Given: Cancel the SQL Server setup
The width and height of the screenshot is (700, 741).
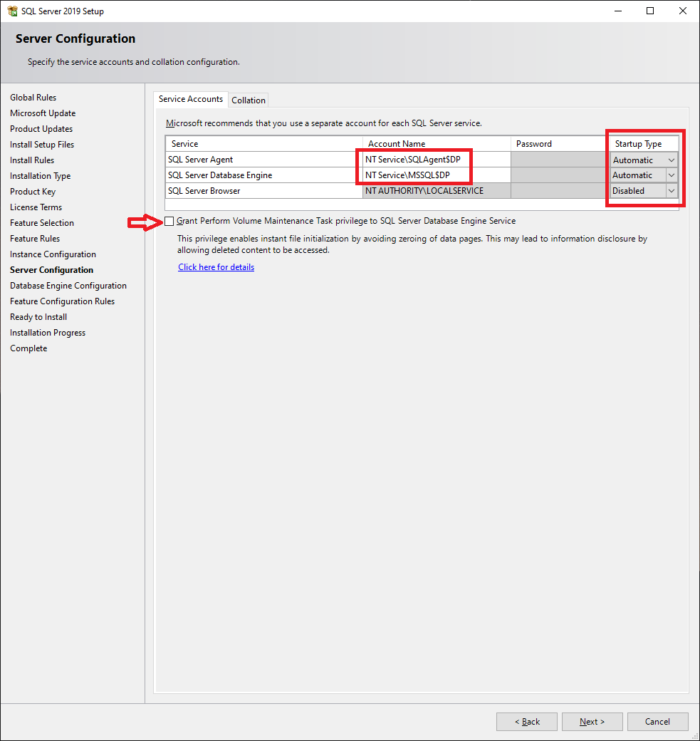Looking at the screenshot, I should point(657,721).
